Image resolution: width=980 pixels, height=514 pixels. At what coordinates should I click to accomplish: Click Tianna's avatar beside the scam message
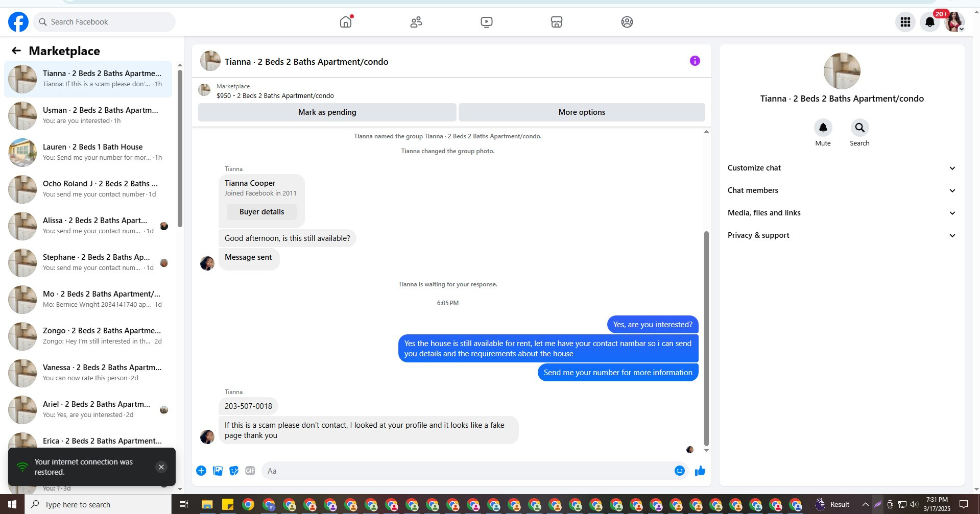tap(207, 437)
